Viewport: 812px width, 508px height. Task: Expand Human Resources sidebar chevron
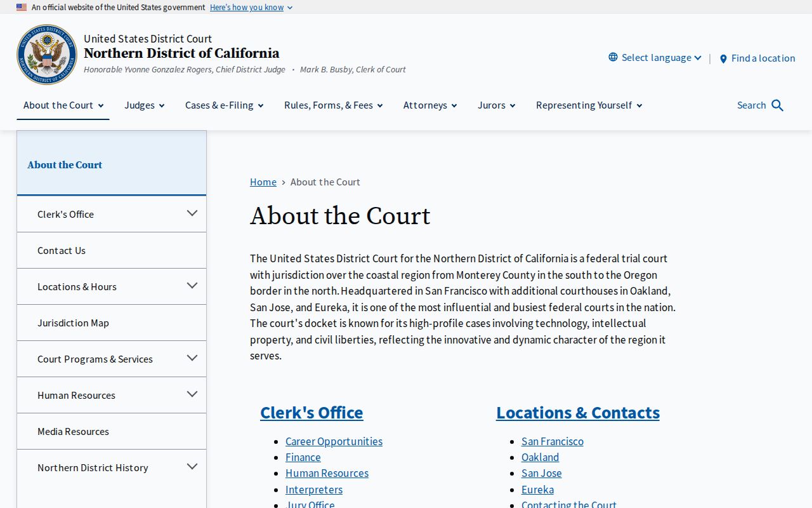click(x=192, y=394)
